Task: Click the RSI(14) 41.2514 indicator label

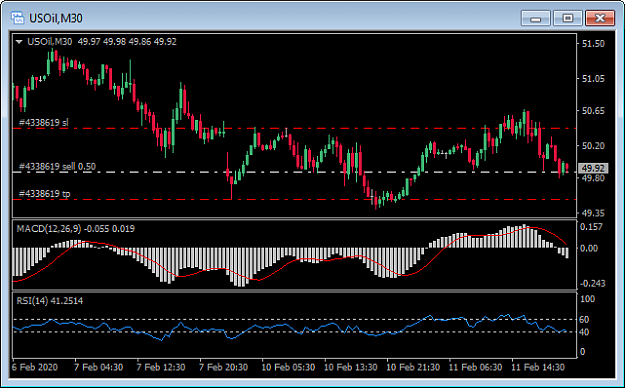Action: [50, 301]
